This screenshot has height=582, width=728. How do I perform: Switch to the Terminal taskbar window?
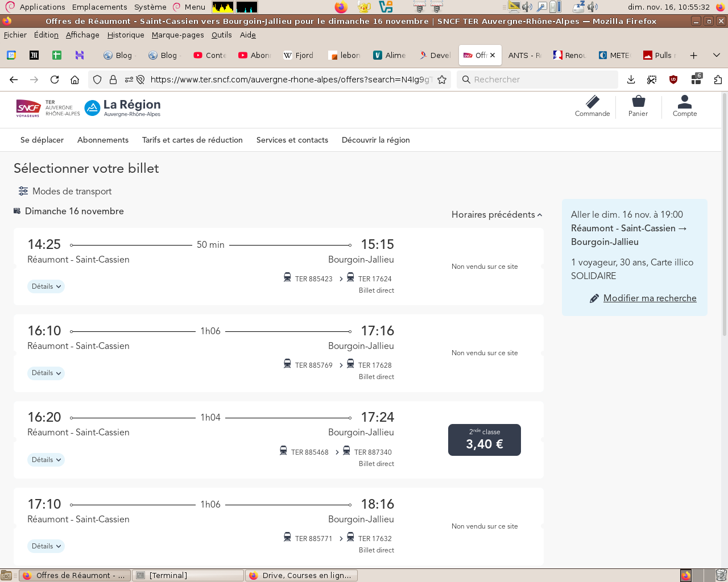pos(188,575)
